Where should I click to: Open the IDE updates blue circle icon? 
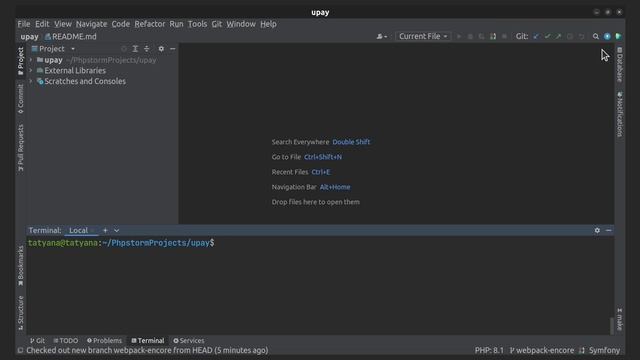[x=607, y=36]
